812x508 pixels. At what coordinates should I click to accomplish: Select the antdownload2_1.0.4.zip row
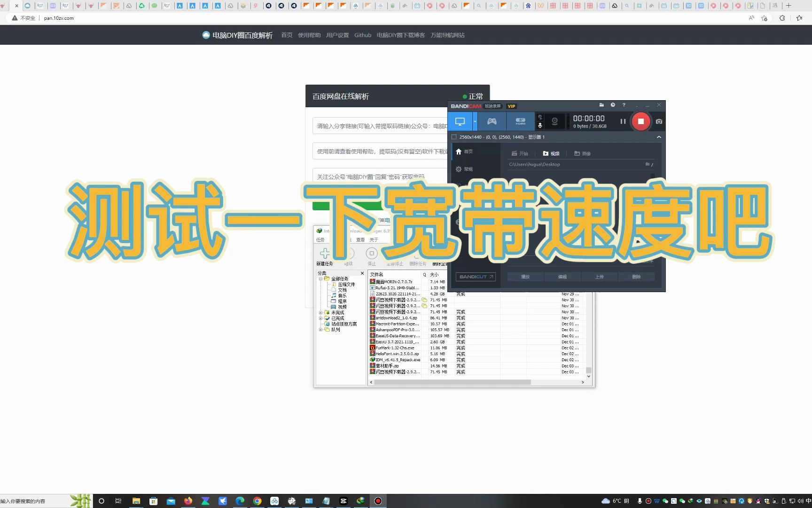click(476, 317)
